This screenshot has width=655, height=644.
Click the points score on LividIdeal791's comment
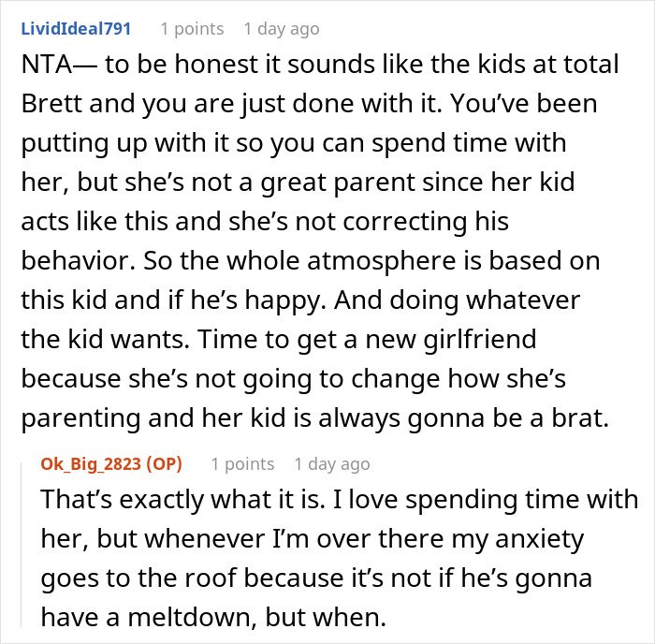pyautogui.click(x=192, y=29)
